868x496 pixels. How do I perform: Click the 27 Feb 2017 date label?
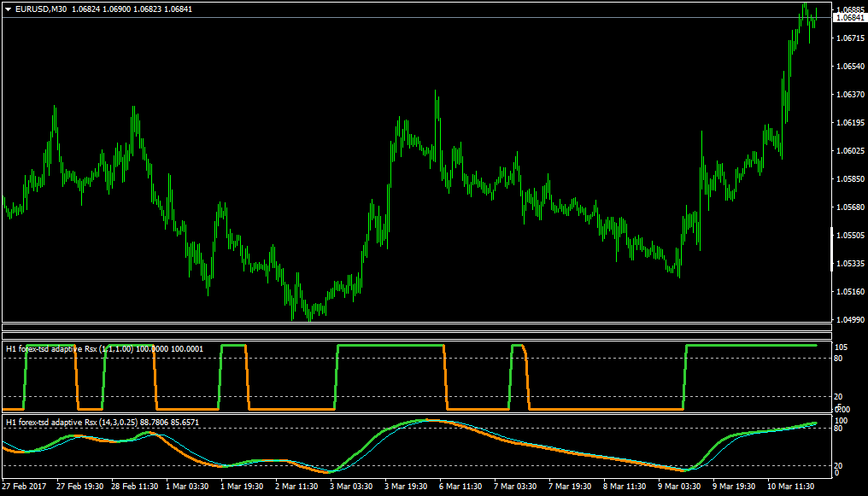point(25,487)
